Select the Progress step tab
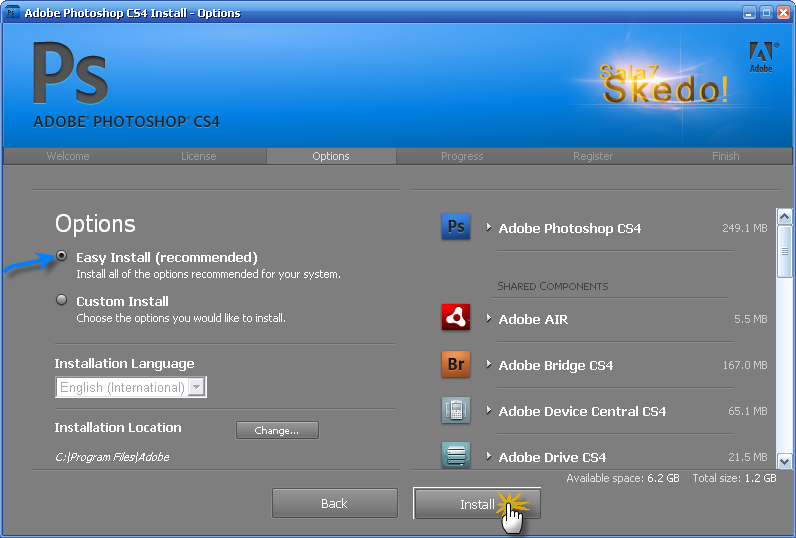Viewport: 796px width, 538px height. [x=462, y=156]
